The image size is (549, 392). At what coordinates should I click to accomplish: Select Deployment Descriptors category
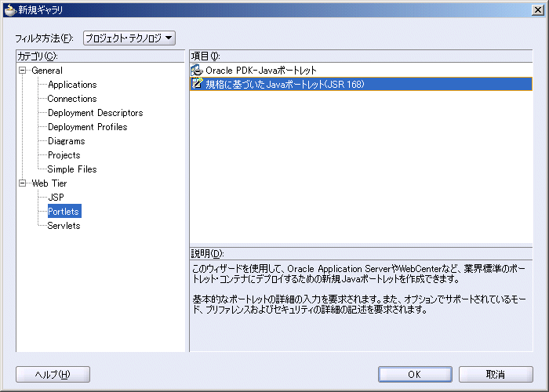pyautogui.click(x=95, y=113)
